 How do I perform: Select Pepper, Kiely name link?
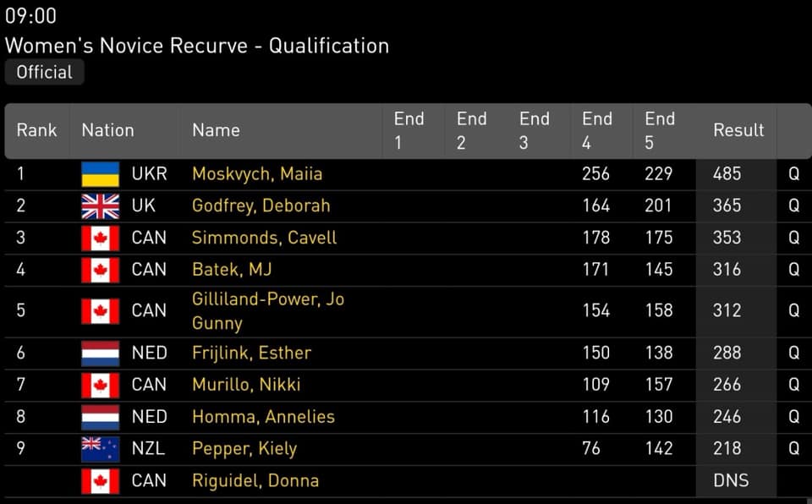pyautogui.click(x=244, y=448)
